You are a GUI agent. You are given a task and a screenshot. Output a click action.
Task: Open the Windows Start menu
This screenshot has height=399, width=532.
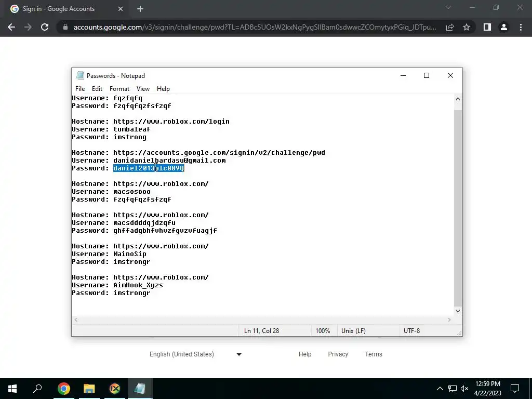[x=12, y=389]
